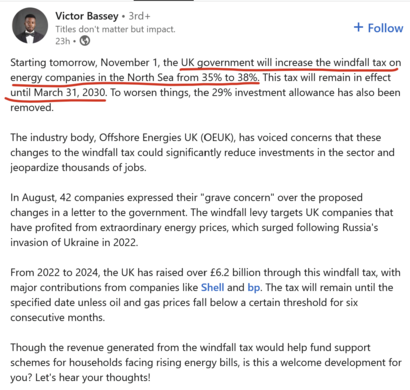Open the Shell company link
The image size is (410, 390).
coord(212,287)
